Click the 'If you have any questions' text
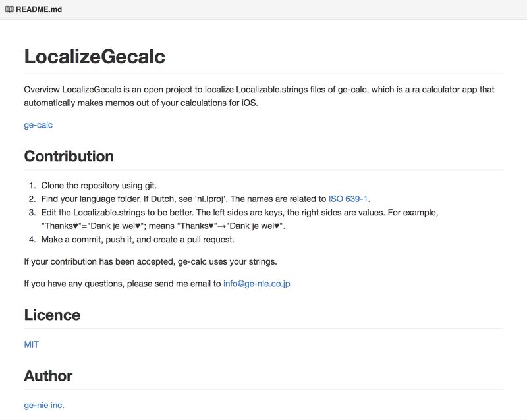 pos(122,284)
